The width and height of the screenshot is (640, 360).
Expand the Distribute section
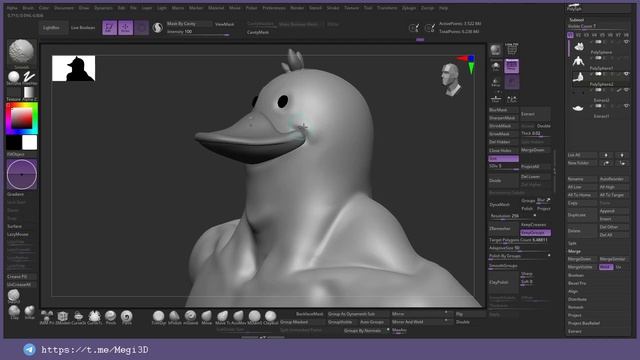[x=578, y=299]
